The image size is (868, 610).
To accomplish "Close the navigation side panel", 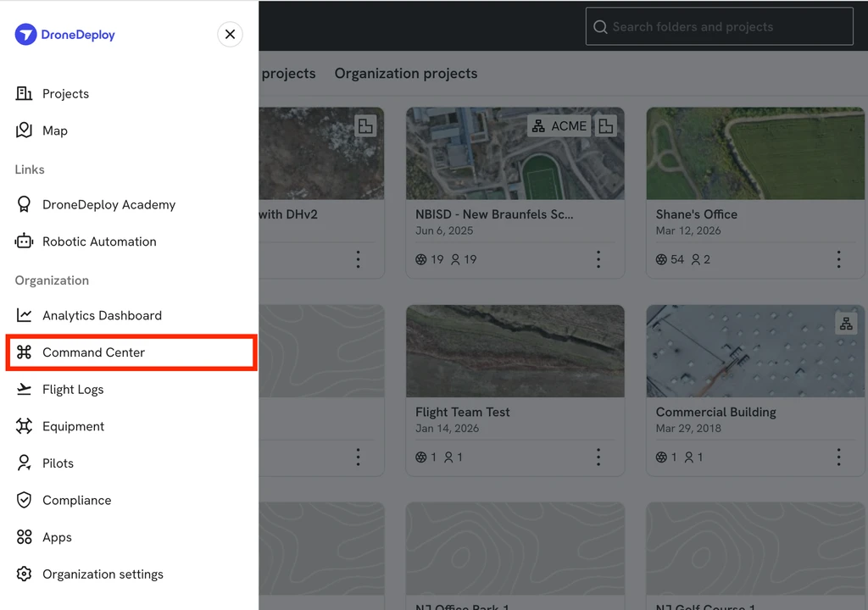I will [231, 35].
